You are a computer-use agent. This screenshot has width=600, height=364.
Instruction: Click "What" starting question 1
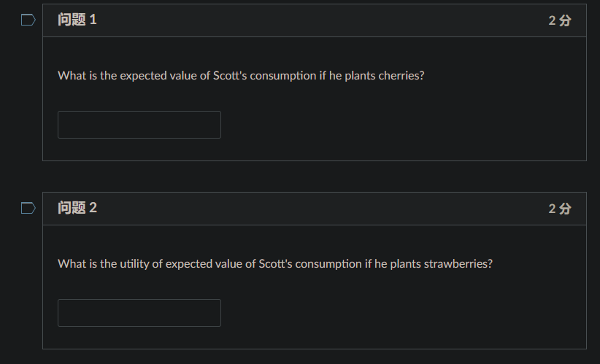tap(72, 76)
